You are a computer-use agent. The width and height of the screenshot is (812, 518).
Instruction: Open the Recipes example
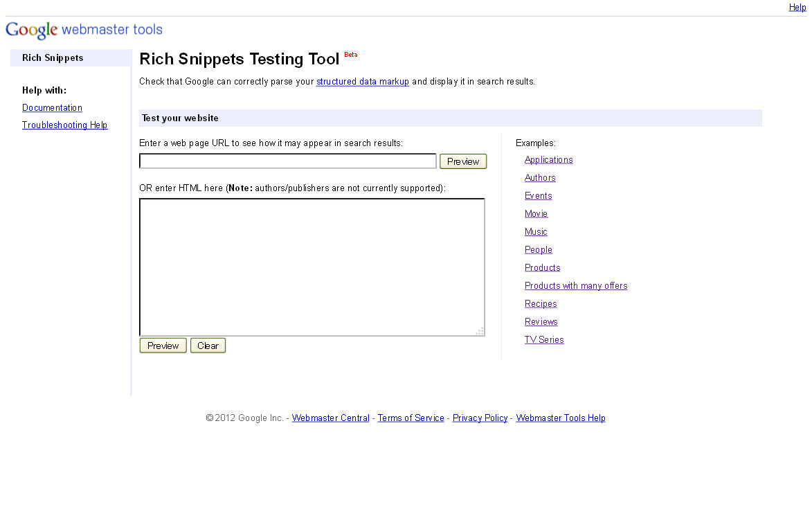click(x=541, y=303)
